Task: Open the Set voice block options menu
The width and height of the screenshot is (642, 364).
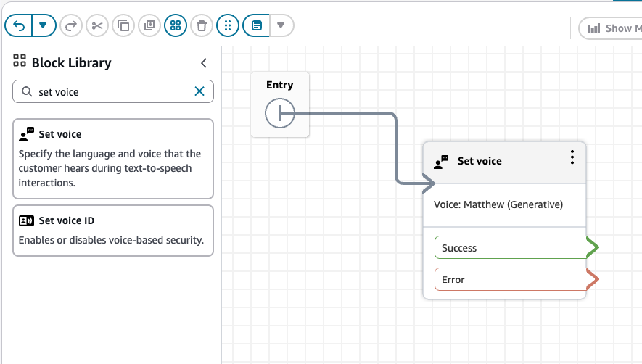Action: (572, 157)
